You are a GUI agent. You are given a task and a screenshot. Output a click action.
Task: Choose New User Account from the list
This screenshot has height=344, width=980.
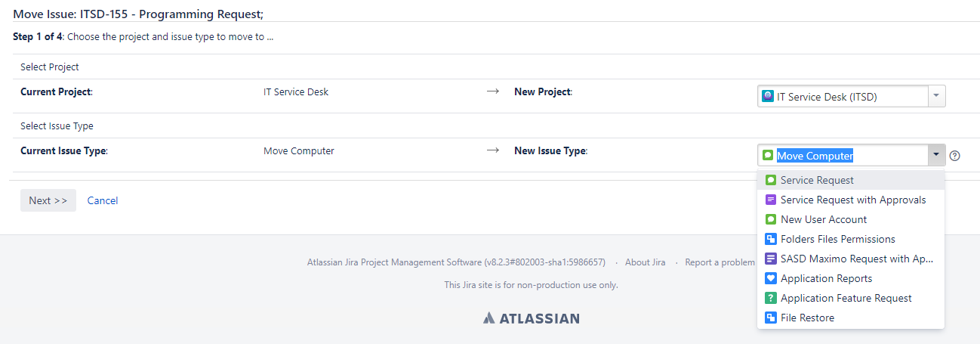tap(851, 219)
